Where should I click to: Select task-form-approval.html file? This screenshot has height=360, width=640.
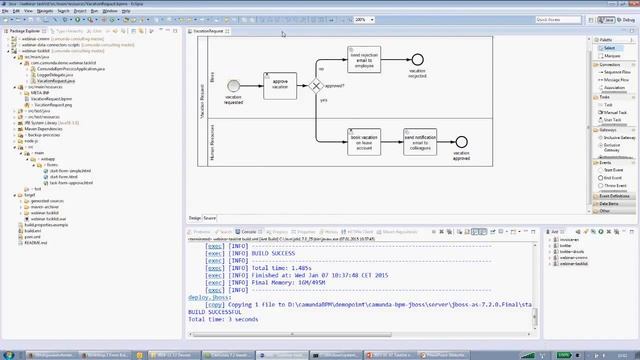point(71,183)
